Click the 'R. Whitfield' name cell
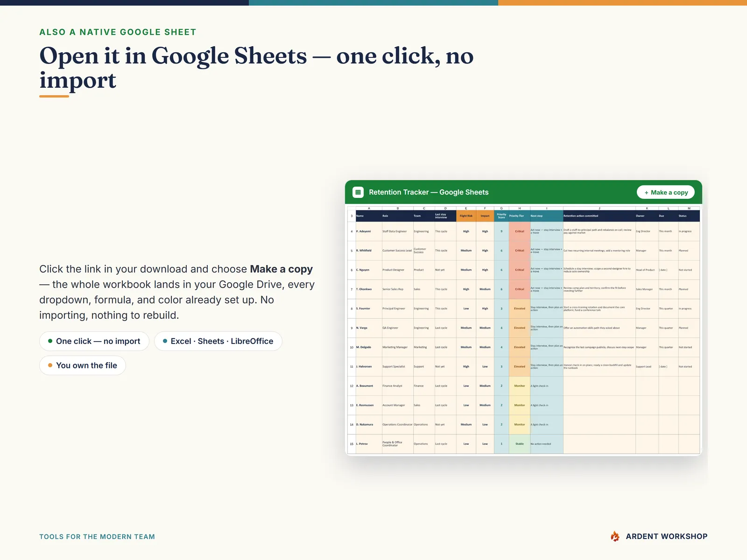Screen dimensions: 747x560 tap(368, 251)
